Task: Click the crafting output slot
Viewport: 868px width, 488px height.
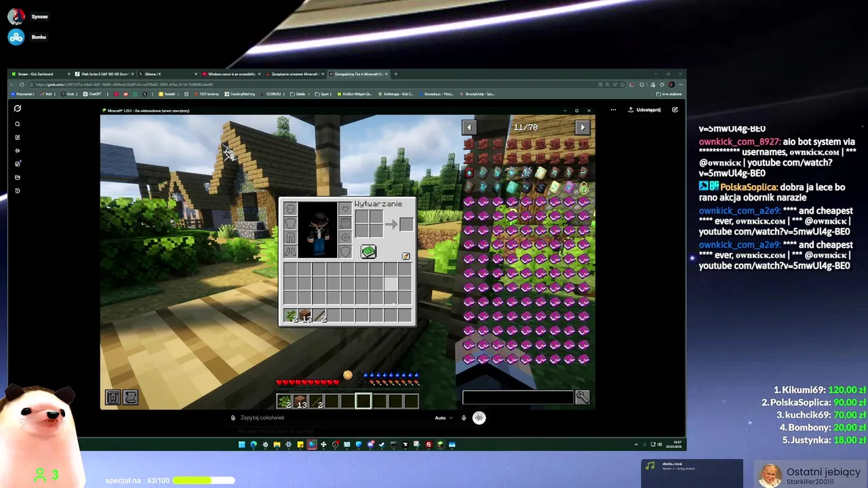Action: pos(406,224)
